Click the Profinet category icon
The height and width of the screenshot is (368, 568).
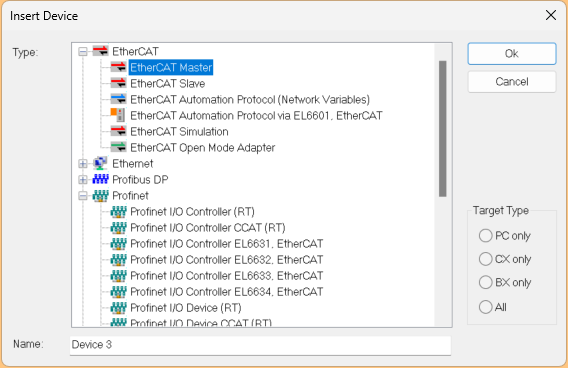click(100, 196)
